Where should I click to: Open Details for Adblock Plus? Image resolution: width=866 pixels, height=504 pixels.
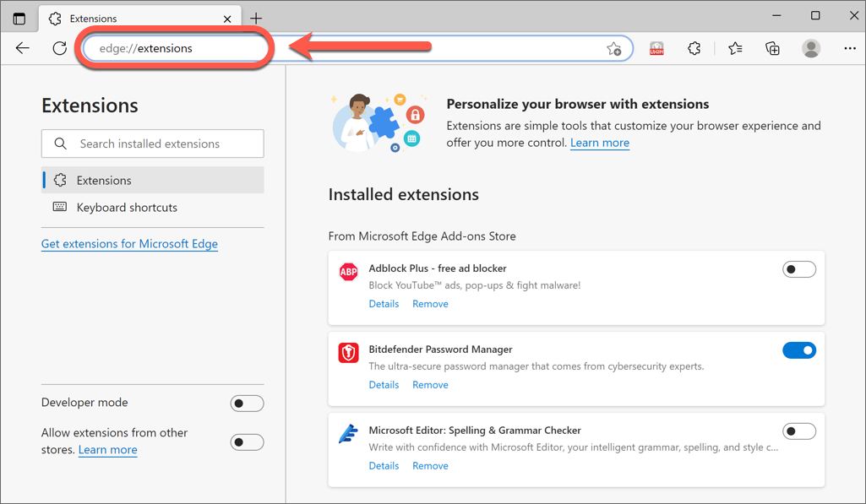pyautogui.click(x=384, y=304)
